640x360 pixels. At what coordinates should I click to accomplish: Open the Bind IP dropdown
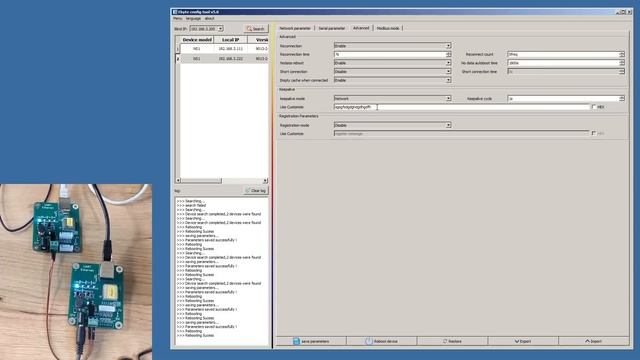click(220, 29)
